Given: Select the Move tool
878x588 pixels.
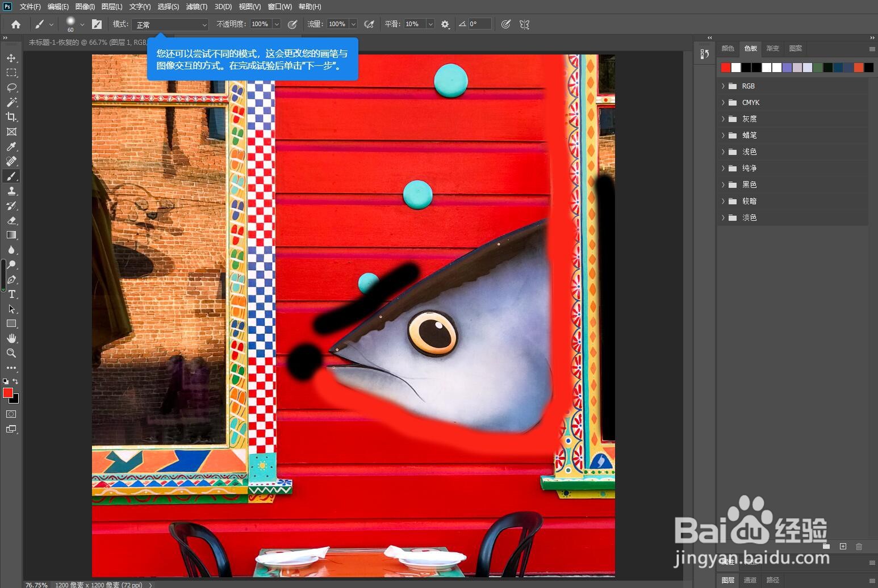Looking at the screenshot, I should click(11, 58).
